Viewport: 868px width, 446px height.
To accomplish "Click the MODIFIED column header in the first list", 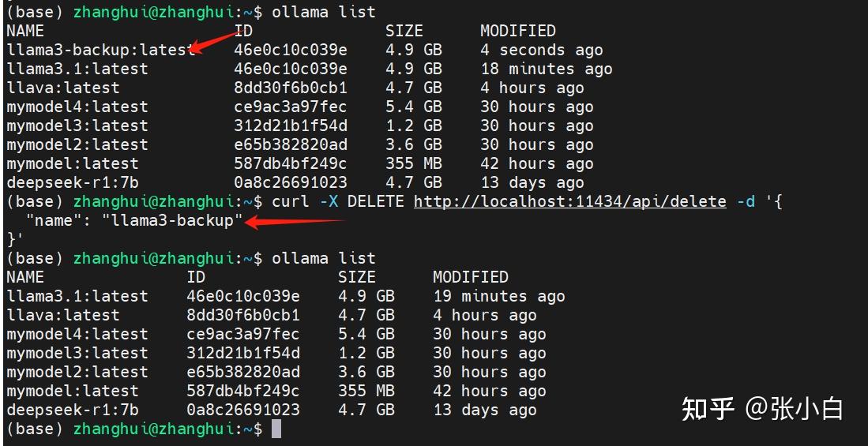I will [x=517, y=31].
